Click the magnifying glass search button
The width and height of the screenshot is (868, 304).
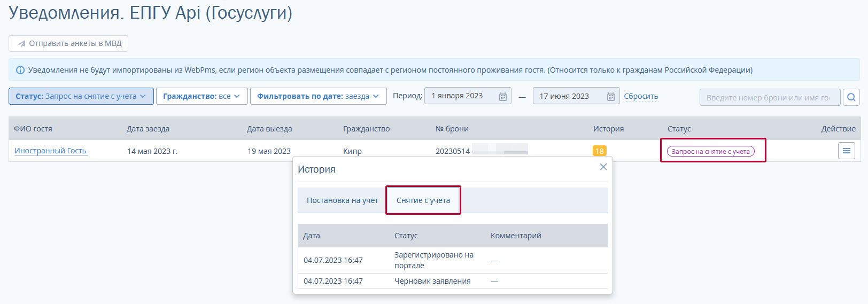[x=851, y=97]
